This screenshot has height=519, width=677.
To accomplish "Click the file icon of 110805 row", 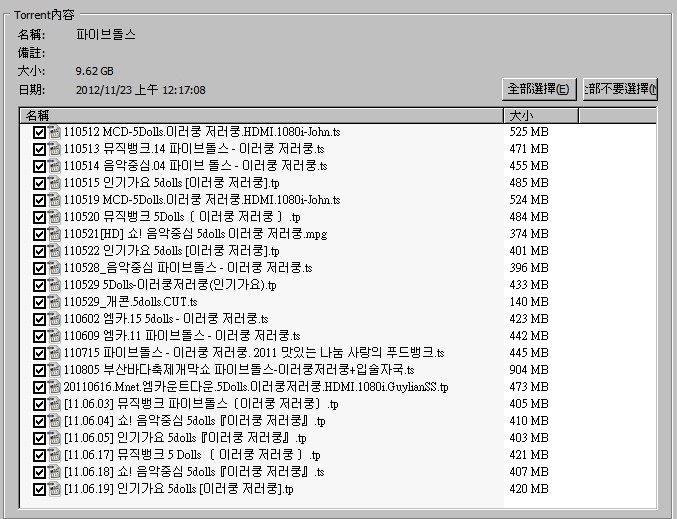I will [x=54, y=370].
